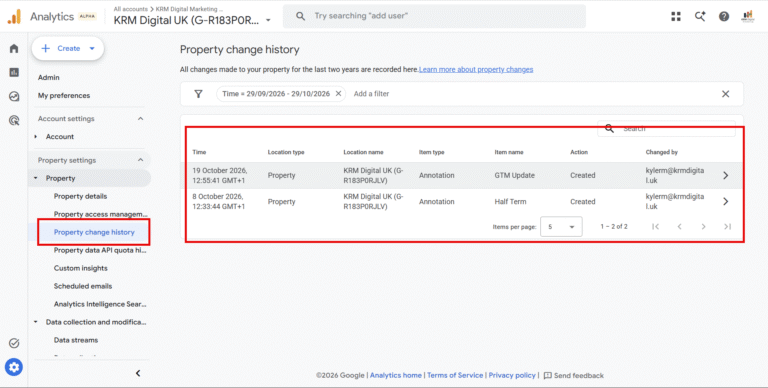Follow Learn more about property changes link
The image size is (768, 388).
(x=476, y=70)
